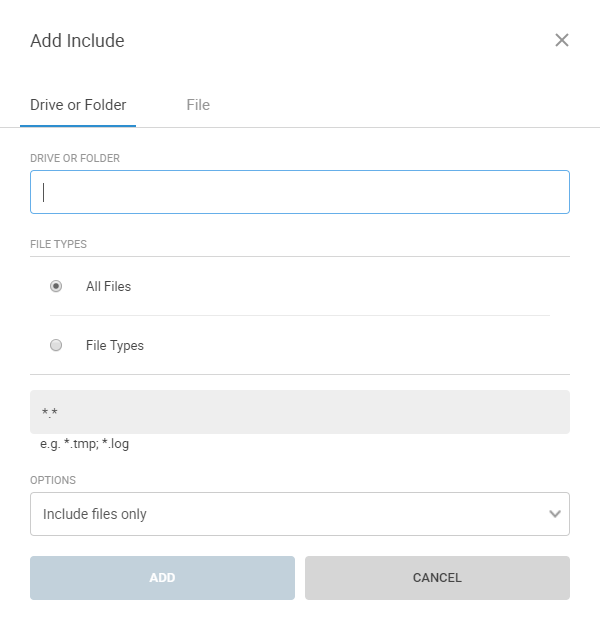The height and width of the screenshot is (630, 600).
Task: Click the "DRIVE OR FOLDER" field caption
Action: [76, 158]
